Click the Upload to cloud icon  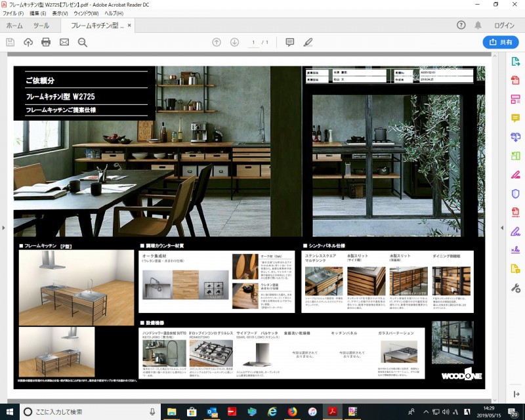tap(28, 42)
